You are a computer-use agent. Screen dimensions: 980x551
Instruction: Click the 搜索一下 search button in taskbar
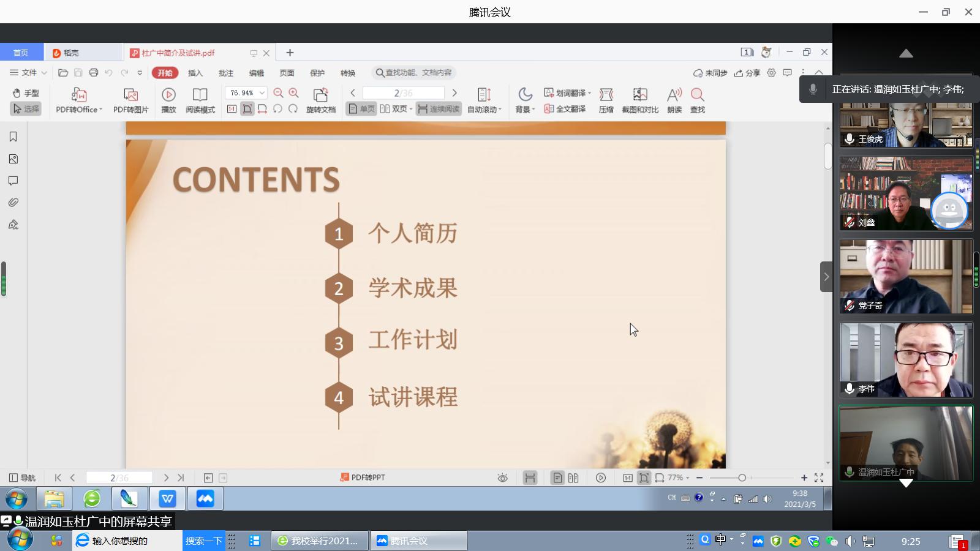click(203, 541)
